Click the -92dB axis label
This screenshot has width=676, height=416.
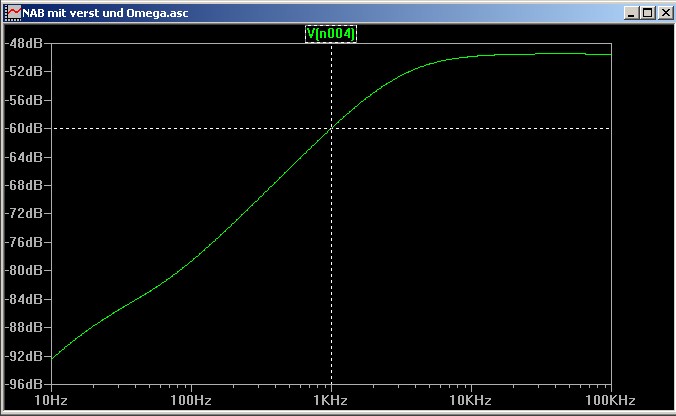tap(24, 356)
